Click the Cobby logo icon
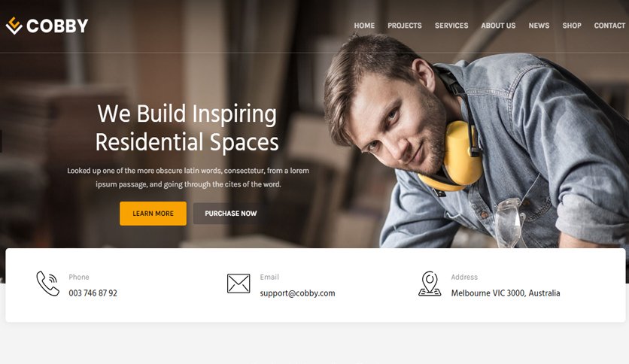Image resolution: width=629 pixels, height=364 pixels. click(14, 26)
